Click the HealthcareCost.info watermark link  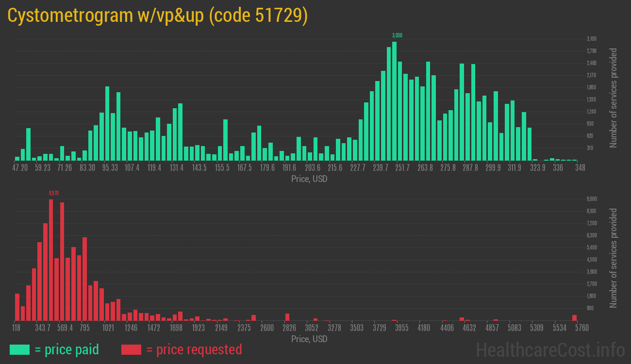pyautogui.click(x=550, y=349)
